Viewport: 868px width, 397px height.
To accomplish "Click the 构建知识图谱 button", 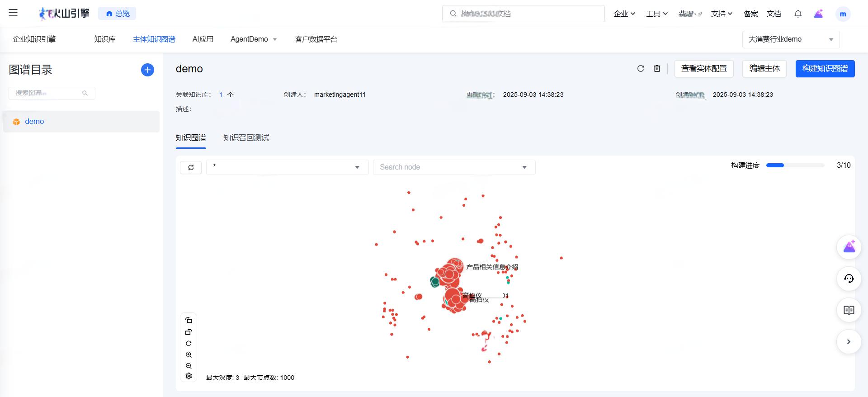I will point(825,69).
